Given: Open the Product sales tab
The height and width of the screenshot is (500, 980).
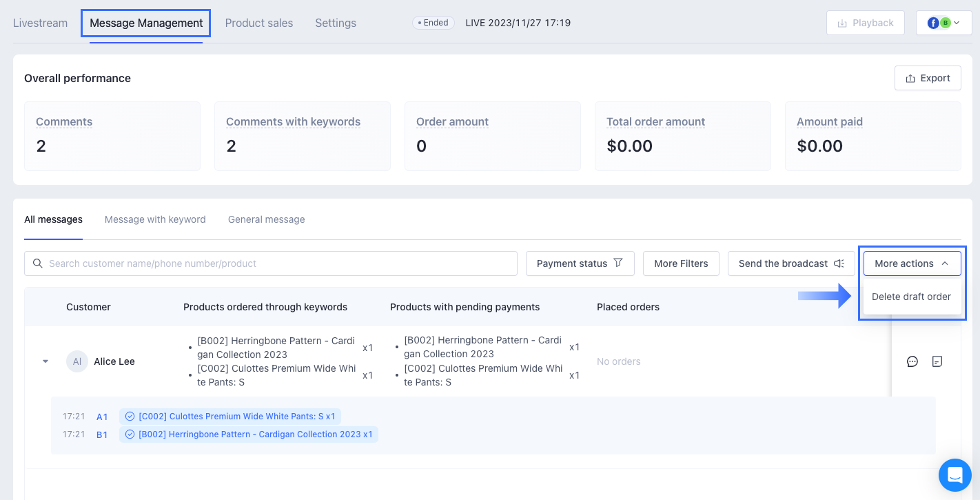Looking at the screenshot, I should tap(259, 23).
